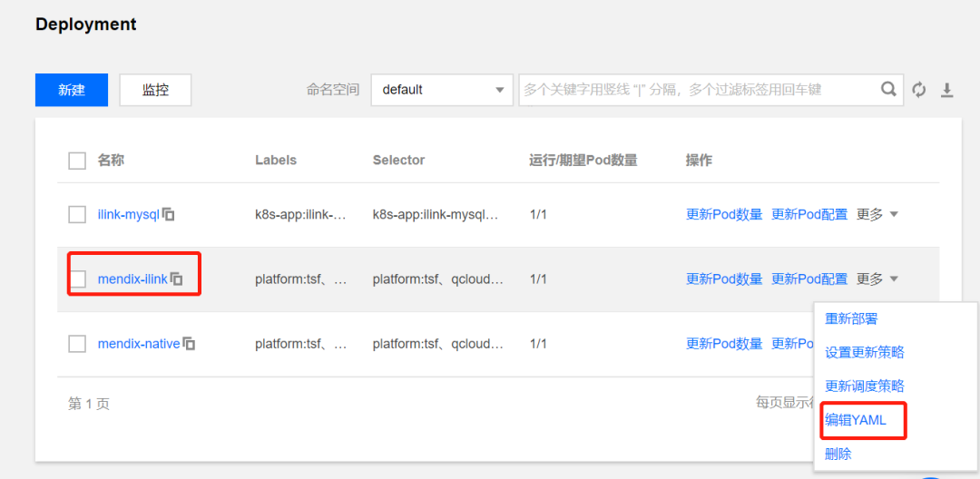Check the mendix-native row checkbox
This screenshot has width=980, height=479.
(77, 344)
